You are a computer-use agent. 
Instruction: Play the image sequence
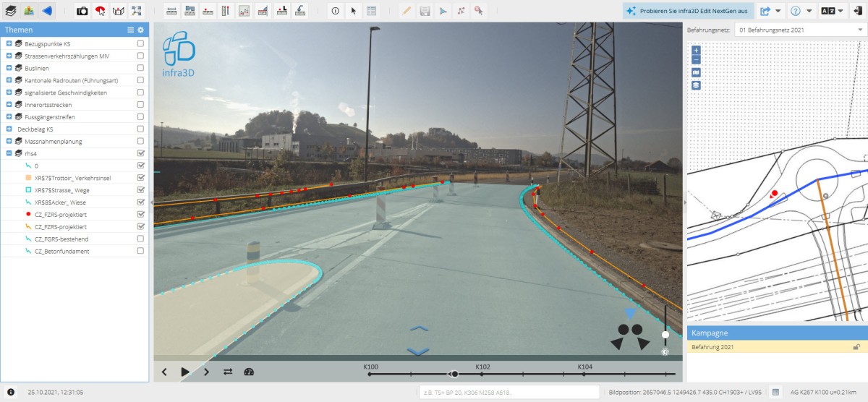click(185, 372)
